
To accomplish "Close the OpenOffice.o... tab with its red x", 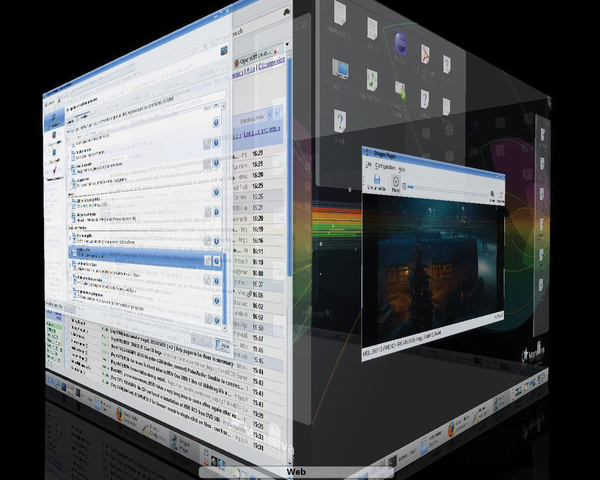I will click(x=275, y=51).
